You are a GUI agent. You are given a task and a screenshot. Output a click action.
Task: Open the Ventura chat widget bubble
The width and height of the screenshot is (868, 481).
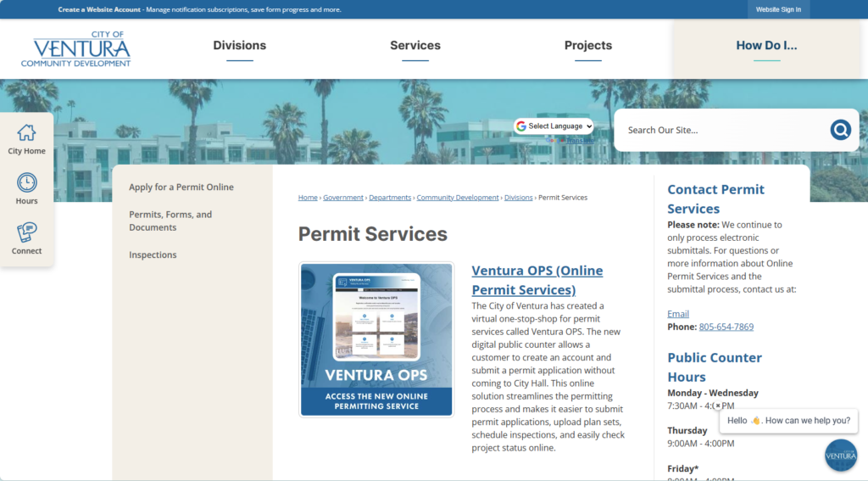pos(840,456)
